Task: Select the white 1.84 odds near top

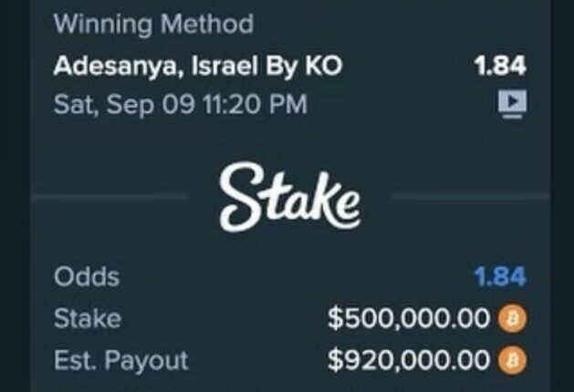Action: [x=500, y=67]
